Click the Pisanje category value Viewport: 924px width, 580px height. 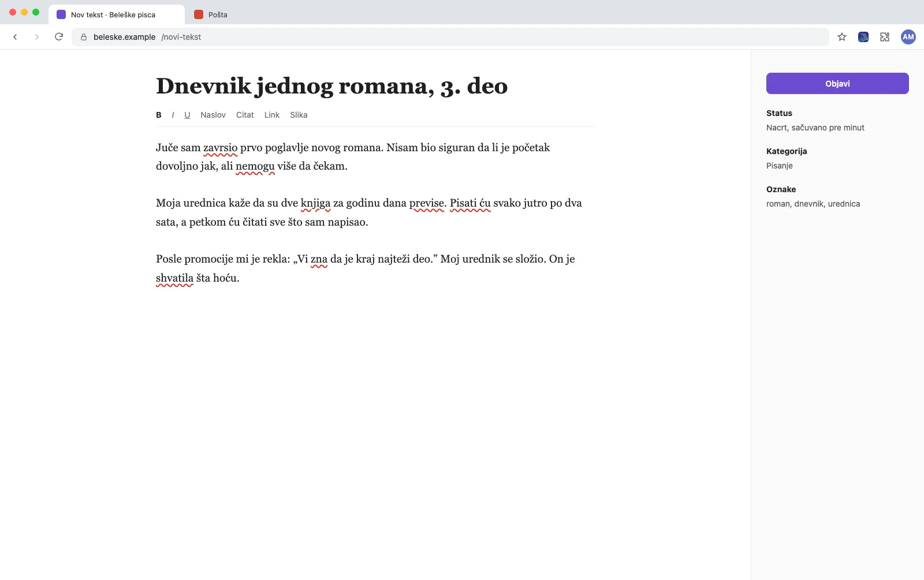coord(780,166)
